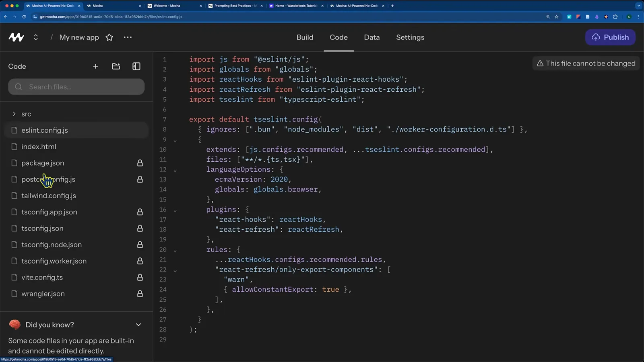Click browser back arrow
Viewport: 644px width, 362px height.
point(6,16)
